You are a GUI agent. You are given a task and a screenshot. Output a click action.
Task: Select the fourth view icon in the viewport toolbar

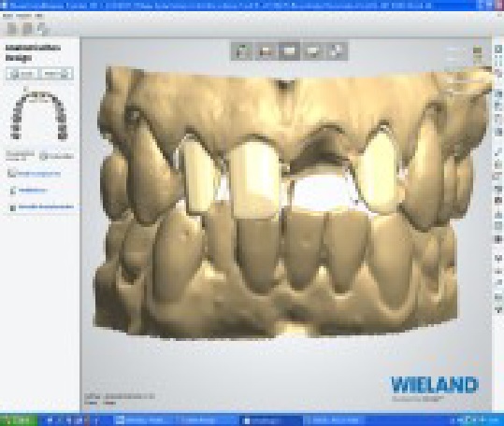pyautogui.click(x=312, y=51)
